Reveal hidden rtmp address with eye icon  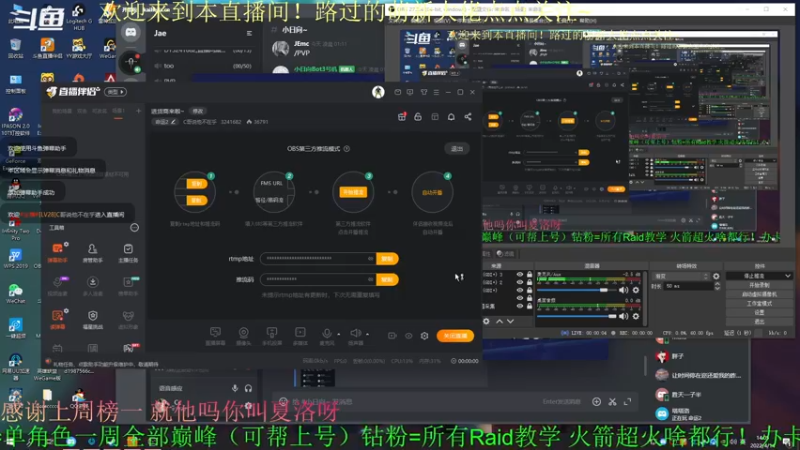[x=370, y=259]
